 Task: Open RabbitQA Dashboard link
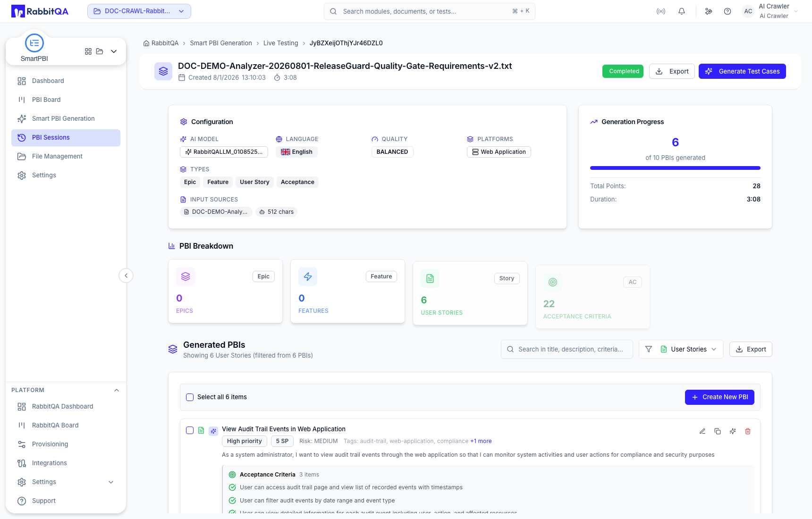66,407
